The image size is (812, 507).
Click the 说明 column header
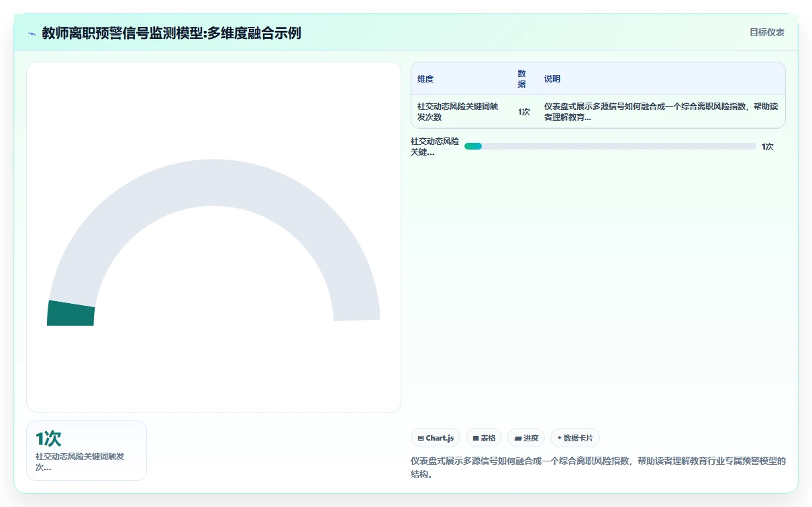click(x=552, y=79)
